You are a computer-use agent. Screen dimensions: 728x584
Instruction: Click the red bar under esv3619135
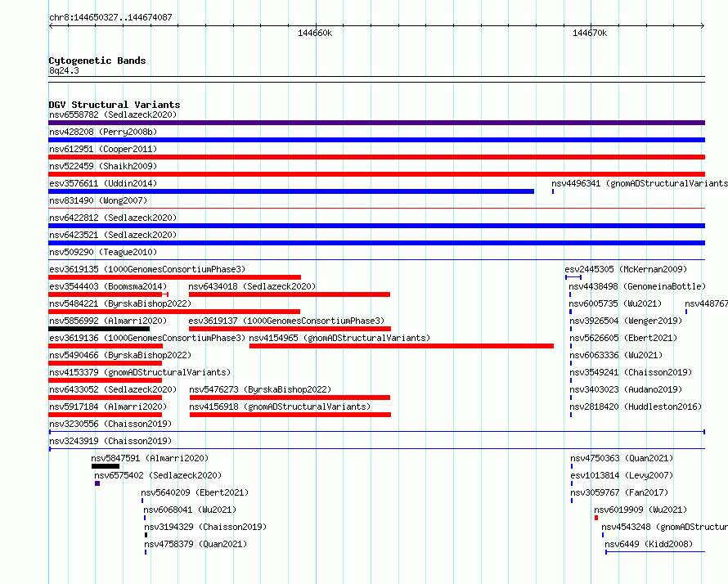tap(174, 277)
